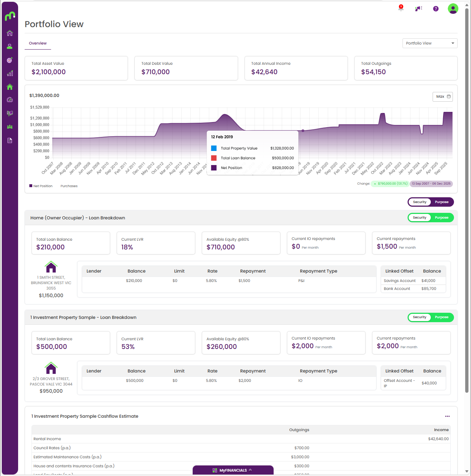Open the bar chart growth icon in sidebar
Viewport: 471px width, 476px height.
point(10,73)
